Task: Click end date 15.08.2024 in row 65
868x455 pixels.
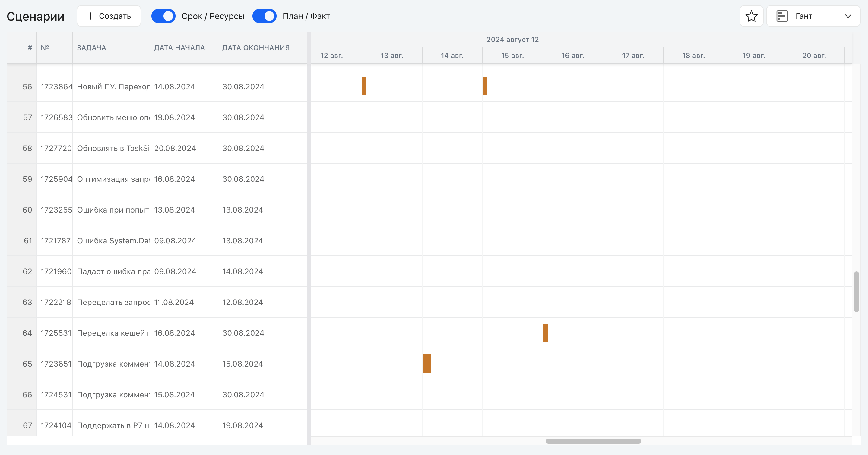Action: 242,364
